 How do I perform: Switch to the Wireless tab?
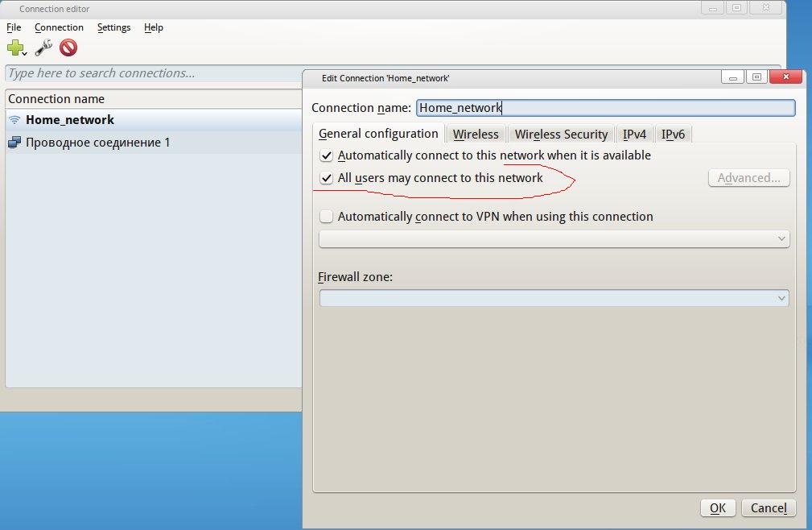(x=476, y=135)
